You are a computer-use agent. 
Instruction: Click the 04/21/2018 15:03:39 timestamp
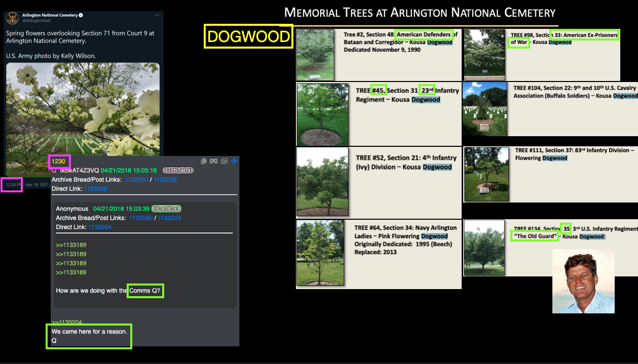(x=121, y=209)
